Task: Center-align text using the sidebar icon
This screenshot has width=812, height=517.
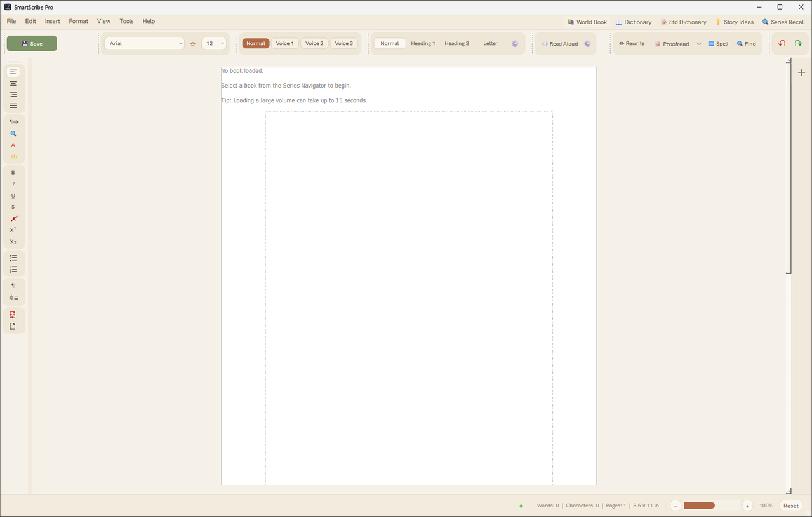Action: [13, 83]
